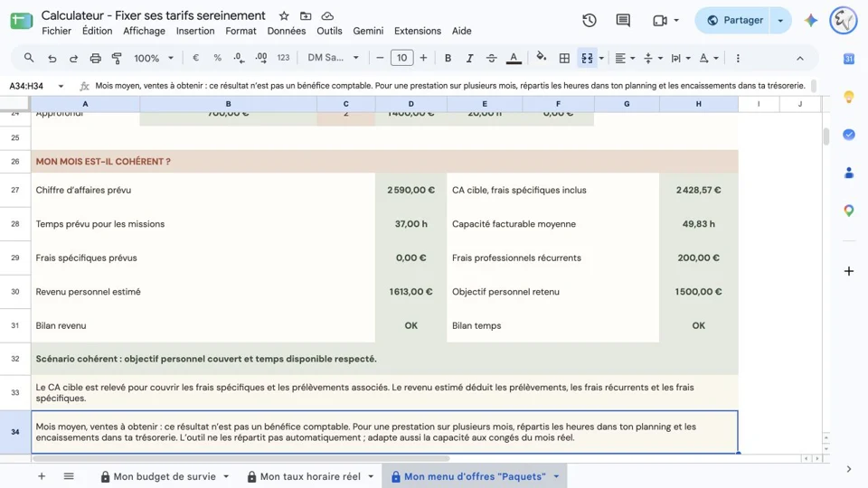Move document to a folder icon
Viewport: 868px width, 488px height.
click(306, 16)
